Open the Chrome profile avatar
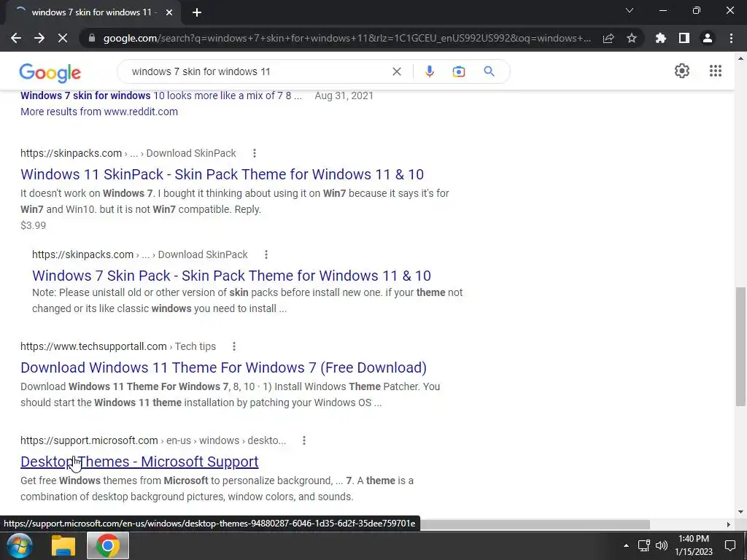This screenshot has width=747, height=560. [708, 38]
